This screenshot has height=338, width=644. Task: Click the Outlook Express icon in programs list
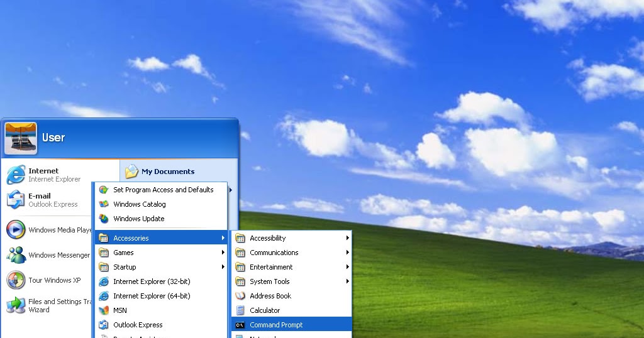104,325
